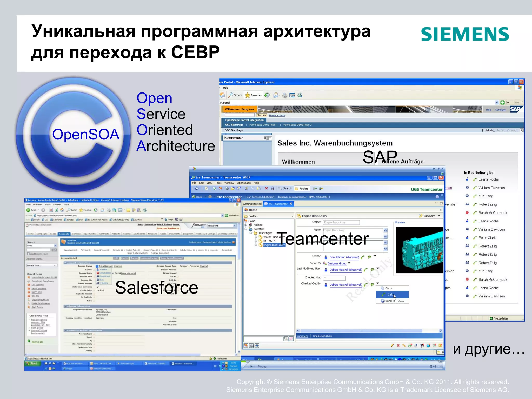Screen dimensions: 532x399
Task: Click the Home icon in Salesforce browser toolbar
Action: click(x=62, y=210)
